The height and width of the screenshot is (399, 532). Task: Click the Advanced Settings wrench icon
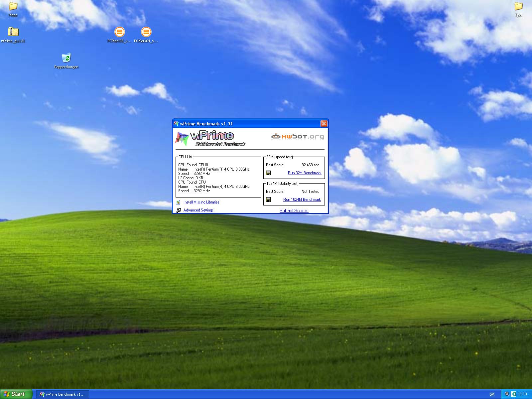178,210
